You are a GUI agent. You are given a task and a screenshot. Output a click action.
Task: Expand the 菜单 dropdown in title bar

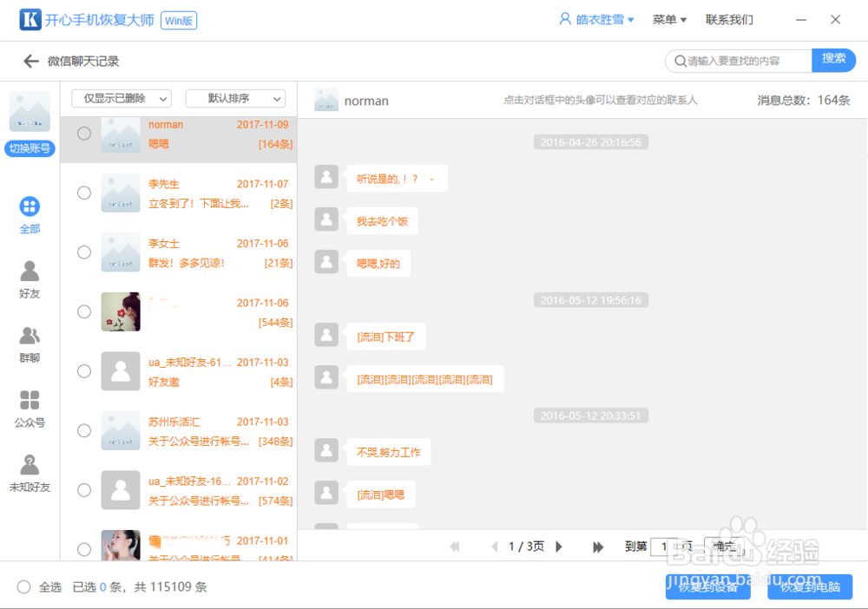pyautogui.click(x=669, y=19)
